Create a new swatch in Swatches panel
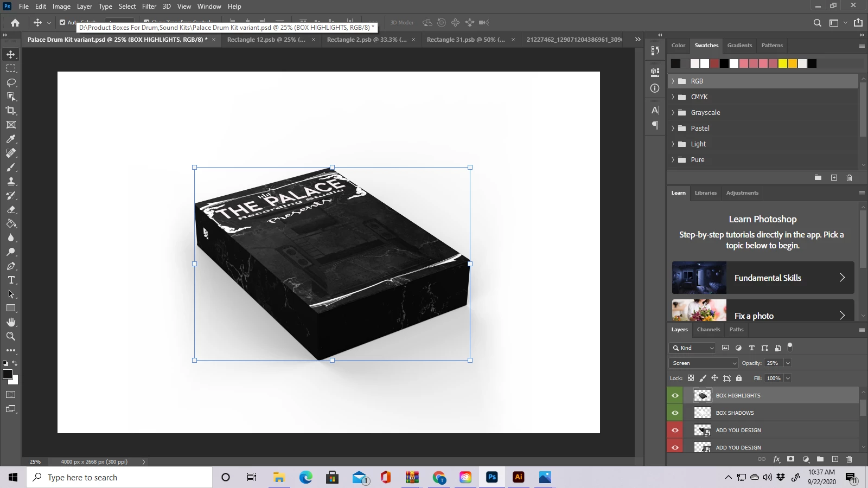Image resolution: width=868 pixels, height=488 pixels. (834, 178)
